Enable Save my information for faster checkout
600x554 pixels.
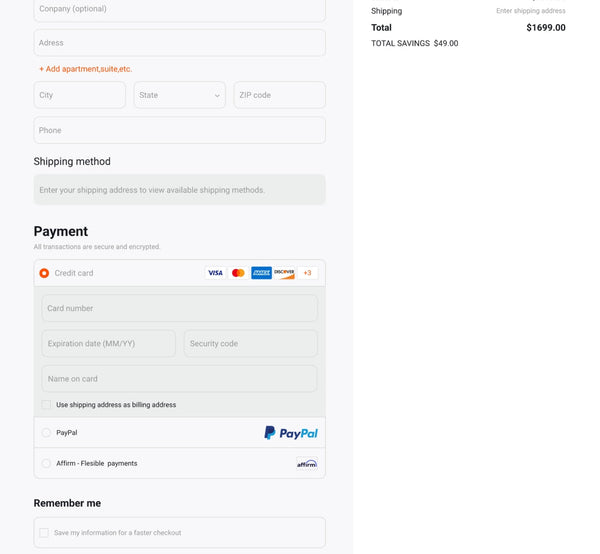[x=44, y=533]
